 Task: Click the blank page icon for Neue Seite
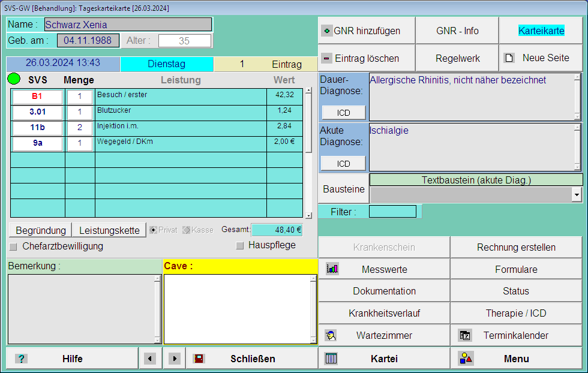point(509,58)
